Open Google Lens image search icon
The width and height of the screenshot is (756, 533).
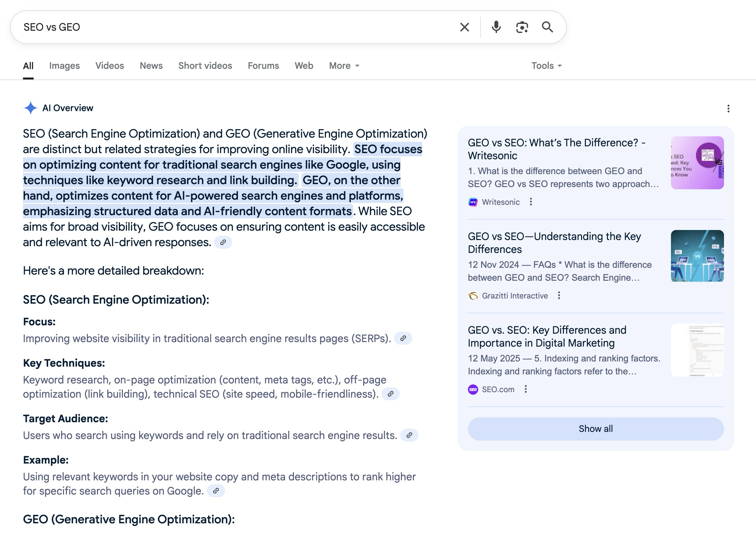coord(522,27)
